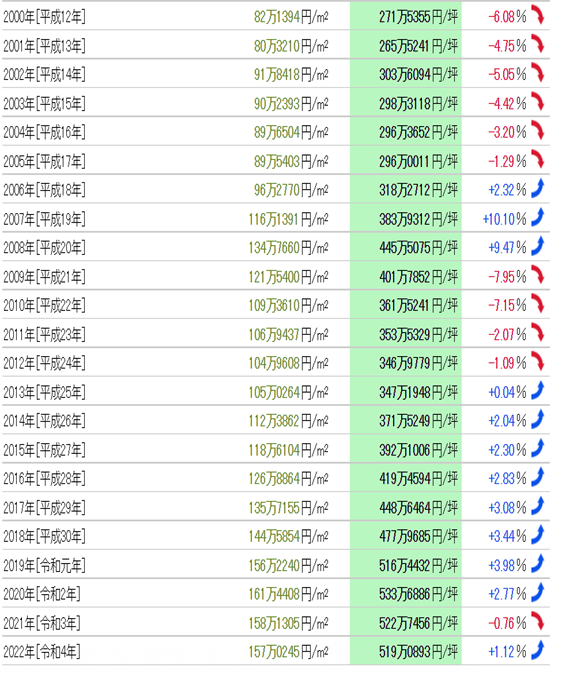
Task: Click the red down arrow in the 2003年 row
Action: [537, 102]
